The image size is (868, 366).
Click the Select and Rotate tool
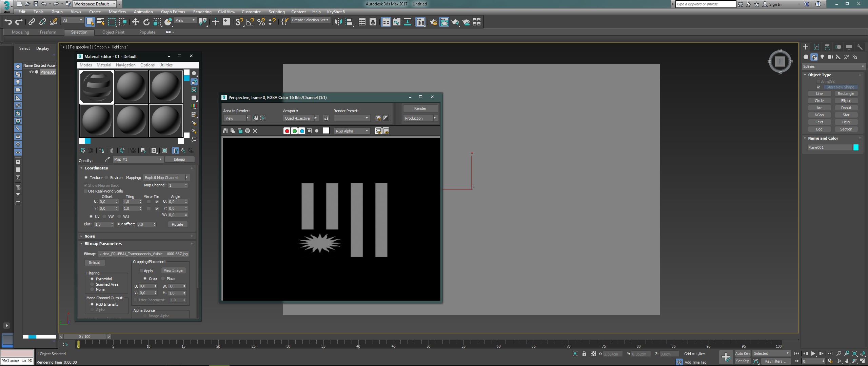[146, 22]
